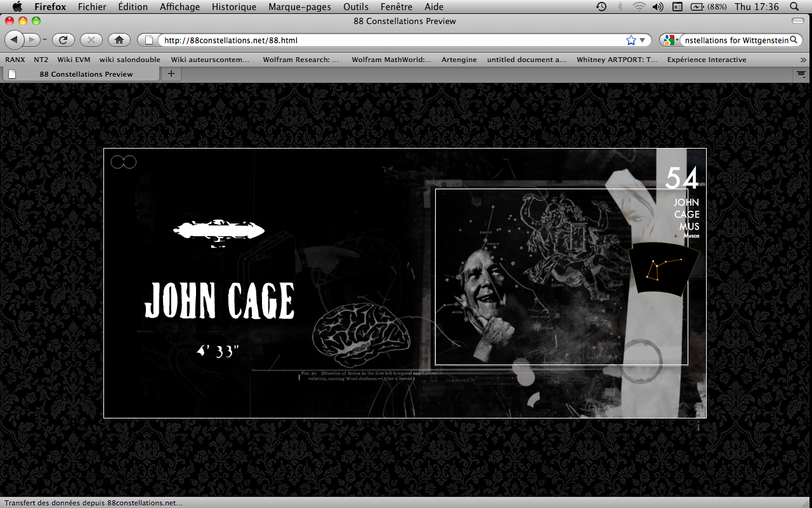Go to the home page
Image resolution: width=812 pixels, height=508 pixels.
click(119, 40)
